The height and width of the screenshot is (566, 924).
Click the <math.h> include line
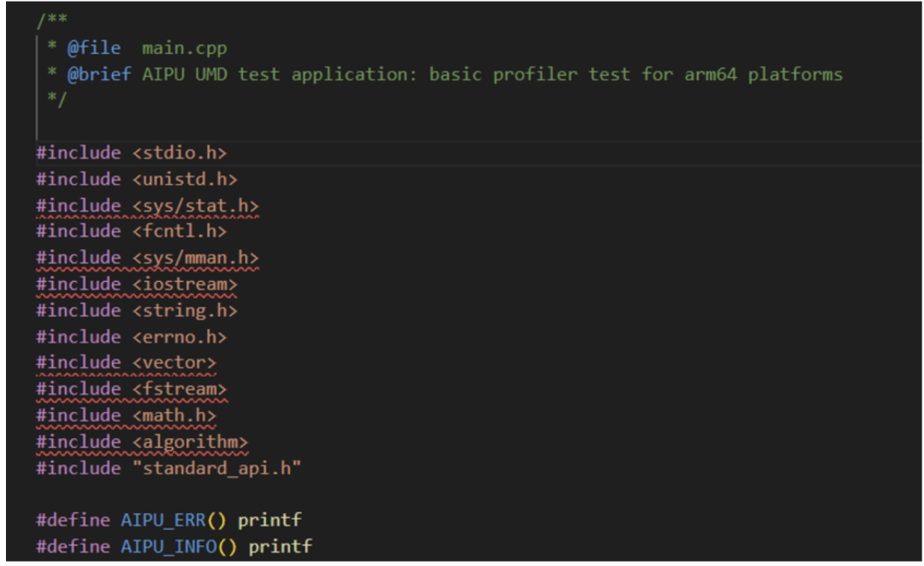tap(126, 415)
